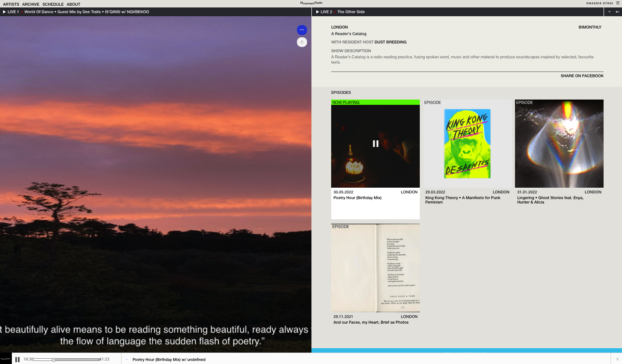The width and height of the screenshot is (622, 364).
Task: Open resident host Dust Breeding link
Action: [390, 42]
